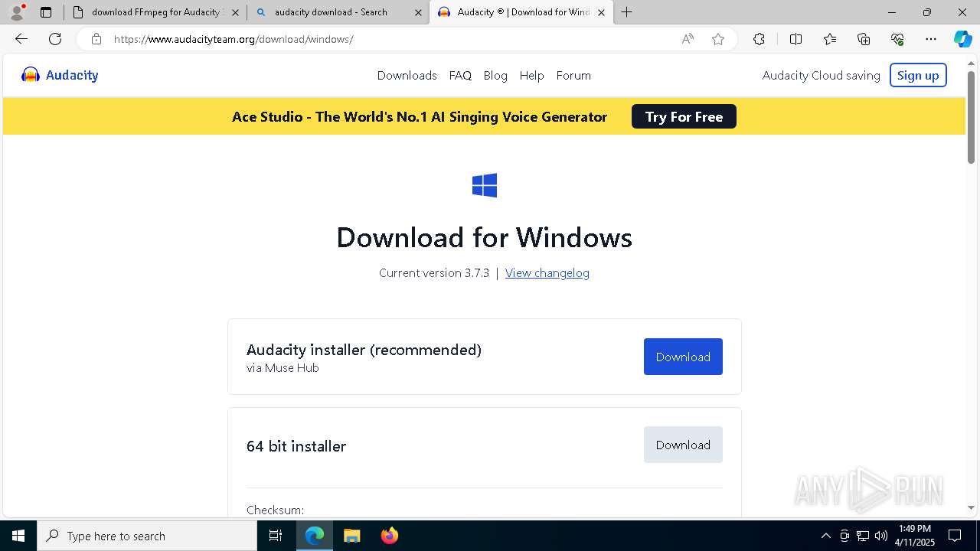Click Audacity Cloud saving link
The image size is (980, 551).
click(x=821, y=75)
